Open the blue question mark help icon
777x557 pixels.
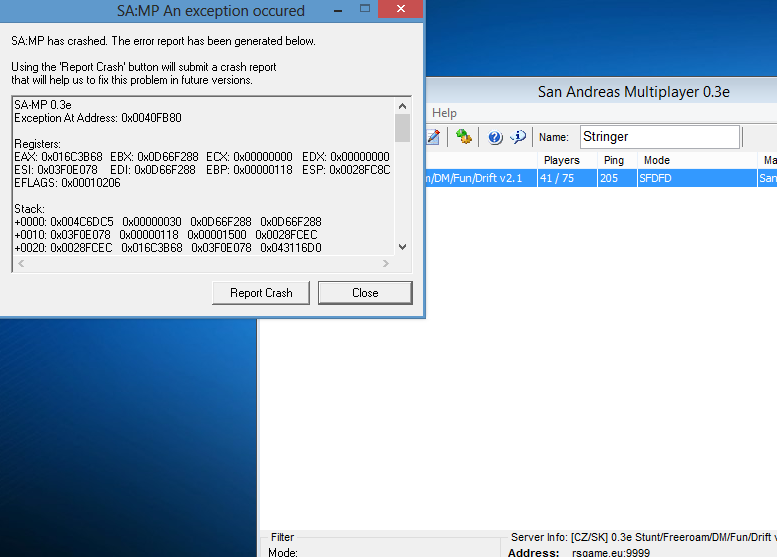495,137
